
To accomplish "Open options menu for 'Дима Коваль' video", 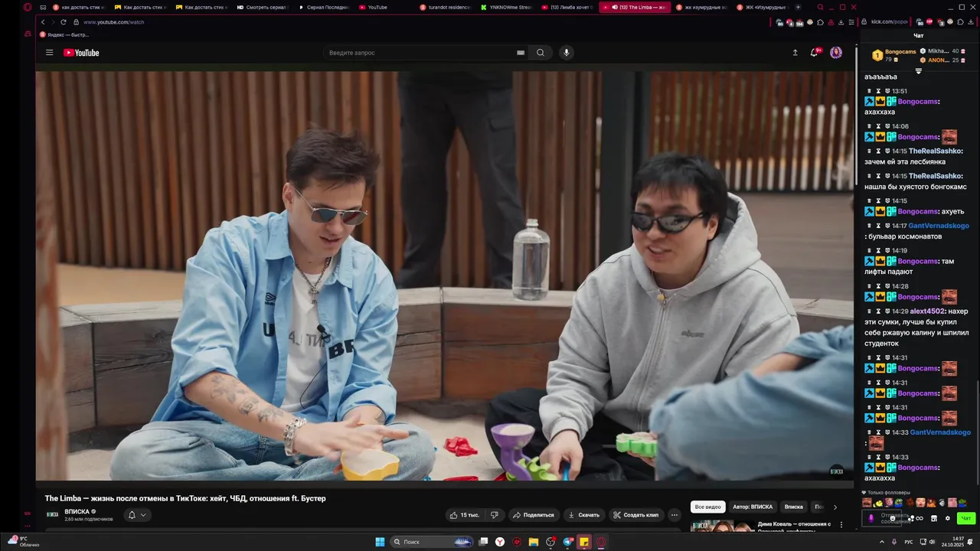I will pos(841,525).
